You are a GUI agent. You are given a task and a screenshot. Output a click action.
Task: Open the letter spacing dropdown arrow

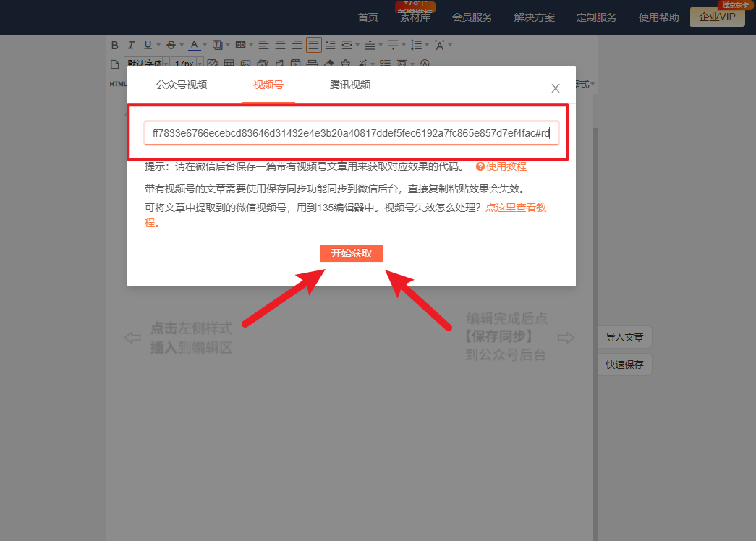click(x=450, y=45)
